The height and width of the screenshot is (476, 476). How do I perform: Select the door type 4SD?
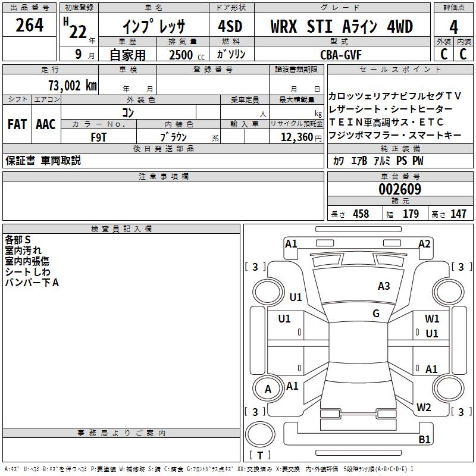[230, 26]
